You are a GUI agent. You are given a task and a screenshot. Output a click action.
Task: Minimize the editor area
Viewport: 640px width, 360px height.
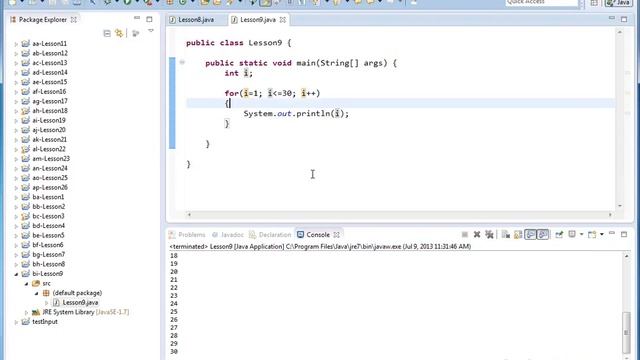[x=611, y=18]
